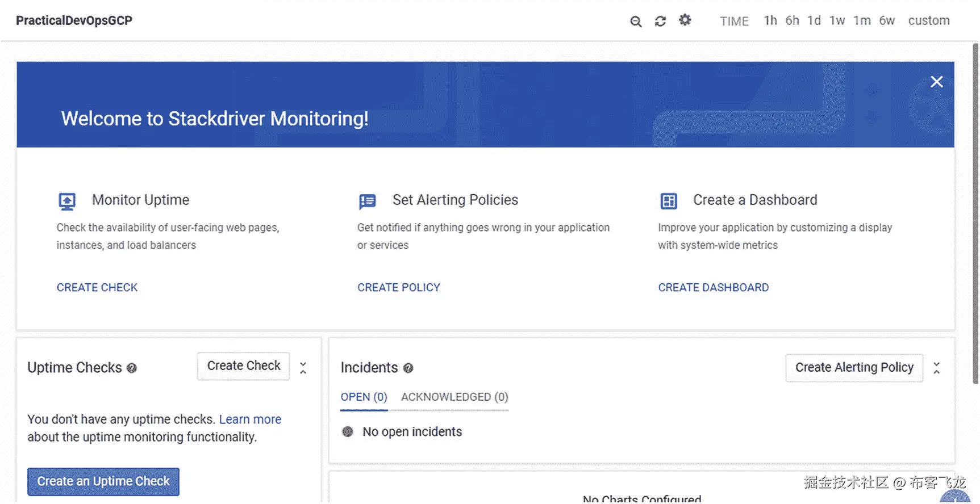
Task: Click the Create a Dashboard grid icon
Action: tap(669, 201)
